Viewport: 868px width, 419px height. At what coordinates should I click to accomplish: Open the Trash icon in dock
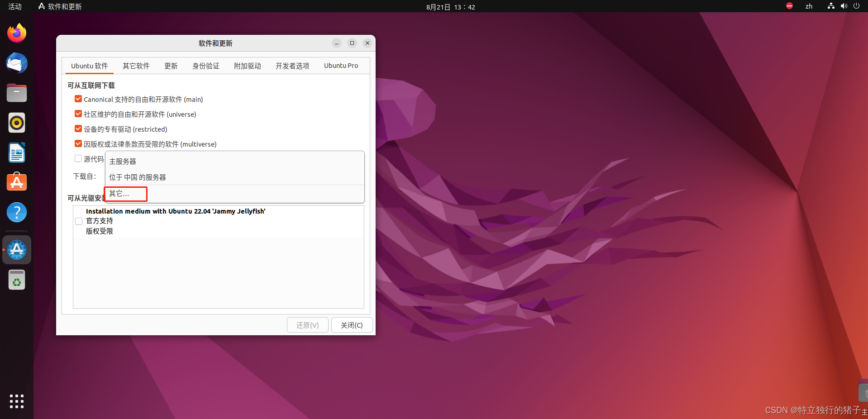(x=17, y=280)
